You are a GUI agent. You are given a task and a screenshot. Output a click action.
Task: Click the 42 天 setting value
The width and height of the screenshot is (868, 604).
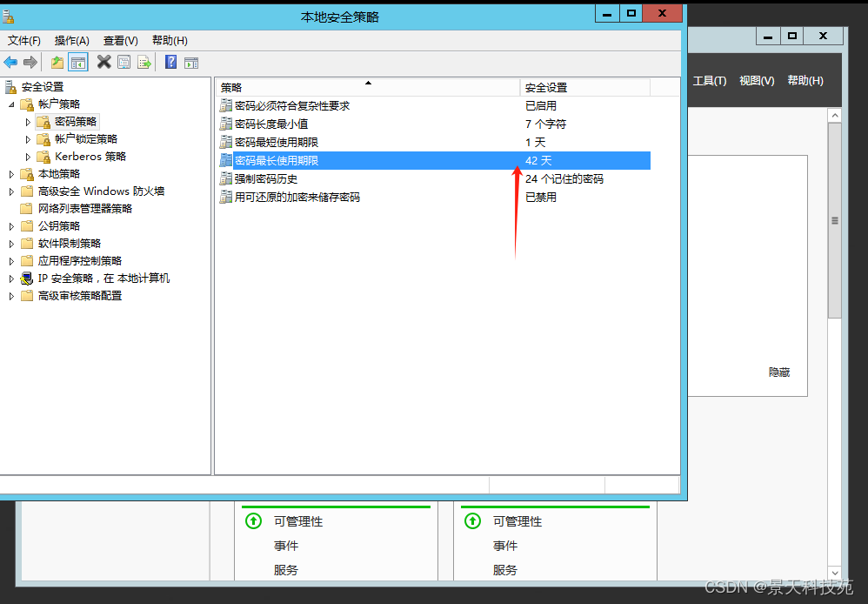click(x=538, y=161)
